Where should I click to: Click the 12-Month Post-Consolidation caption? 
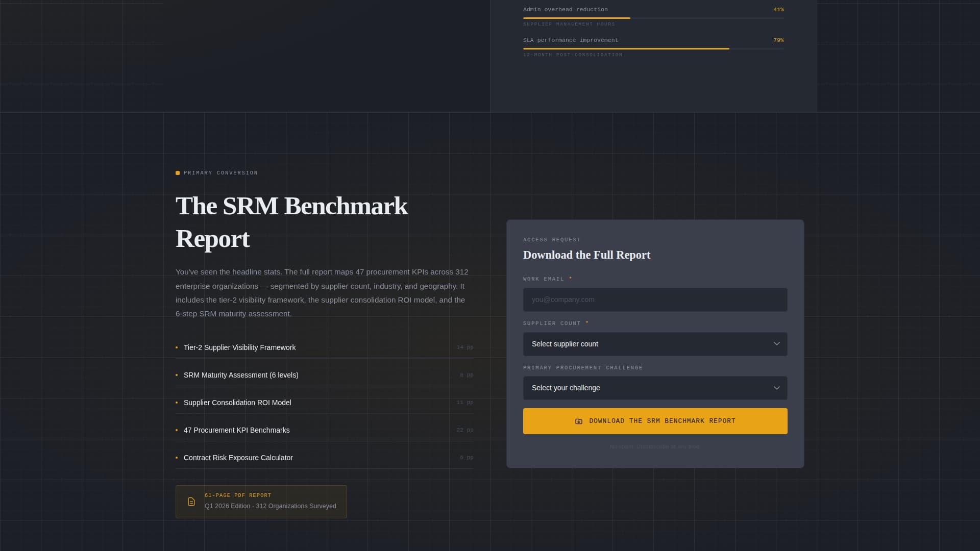click(573, 55)
